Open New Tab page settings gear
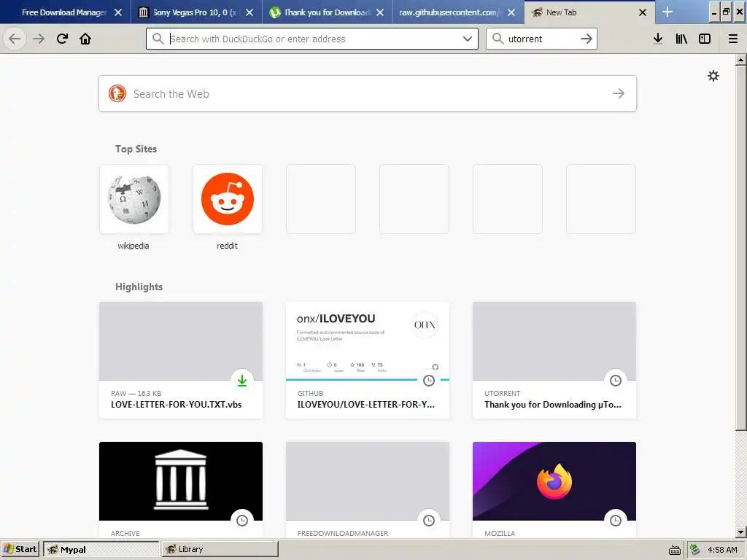Screen dimensions: 747x560 tap(713, 76)
